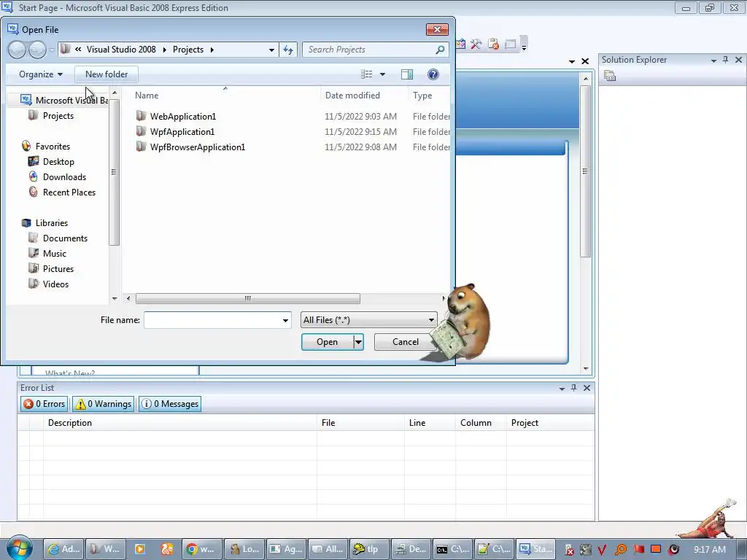
Task: Click the clock showing 9:17 AM
Action: tap(709, 550)
